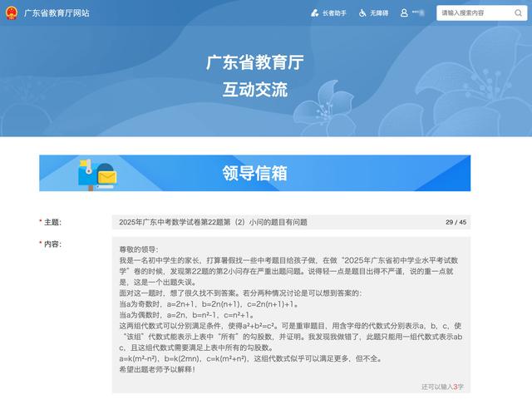Click the masked username next to profile icon
The image size is (532, 409).
[418, 13]
